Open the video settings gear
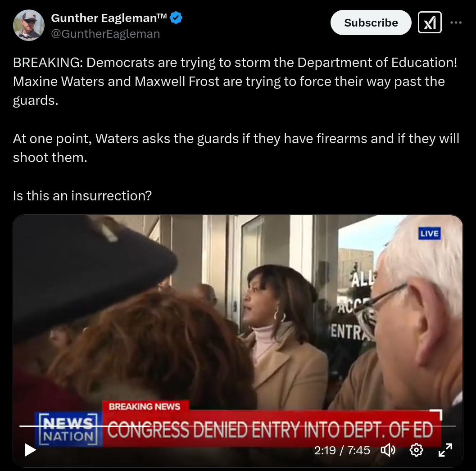This screenshot has height=471, width=476. pos(416,450)
